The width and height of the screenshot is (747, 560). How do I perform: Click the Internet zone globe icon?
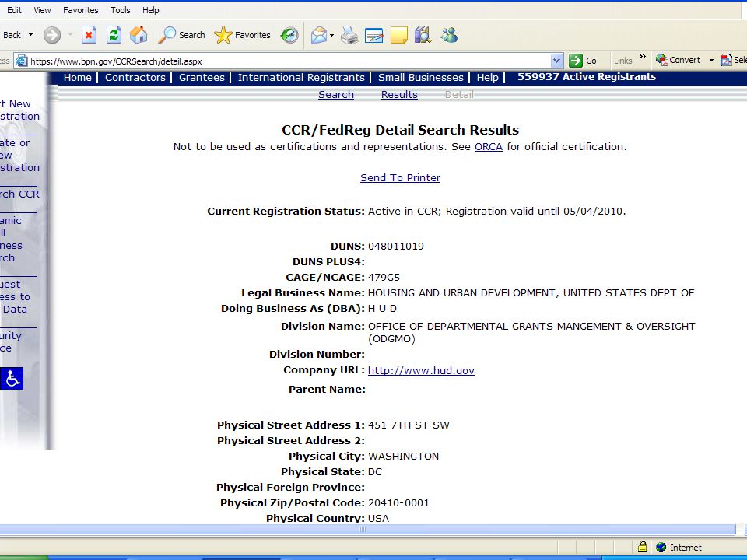pos(661,547)
